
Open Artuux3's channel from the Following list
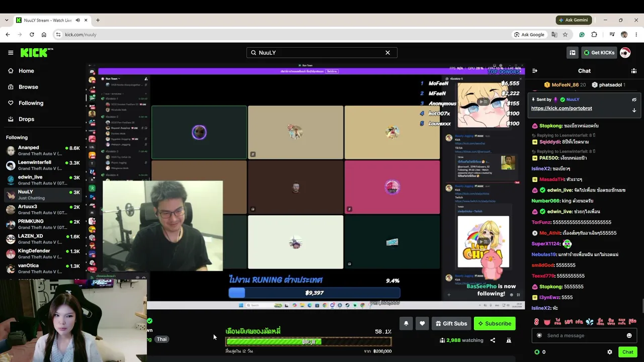tap(43, 210)
